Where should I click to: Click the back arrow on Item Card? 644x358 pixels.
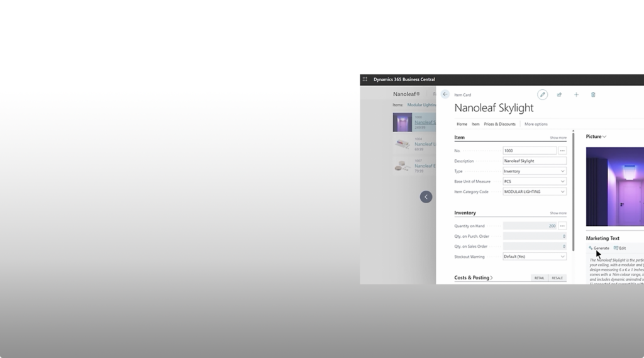pyautogui.click(x=445, y=94)
